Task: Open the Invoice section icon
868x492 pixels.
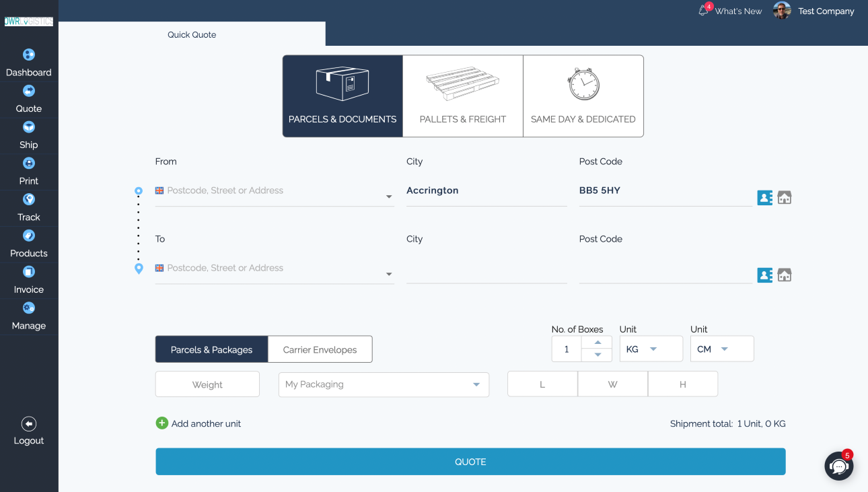Action: click(29, 272)
